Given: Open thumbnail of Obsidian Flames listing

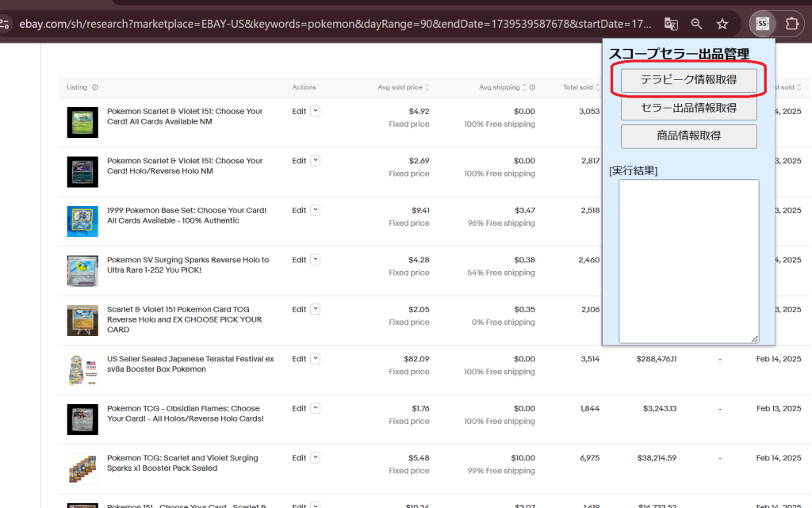Looking at the screenshot, I should click(82, 419).
